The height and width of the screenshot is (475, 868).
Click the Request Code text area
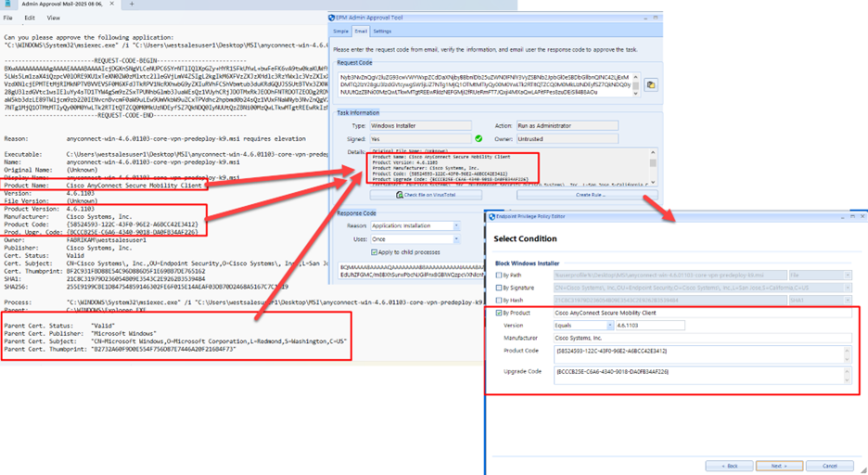tap(485, 84)
